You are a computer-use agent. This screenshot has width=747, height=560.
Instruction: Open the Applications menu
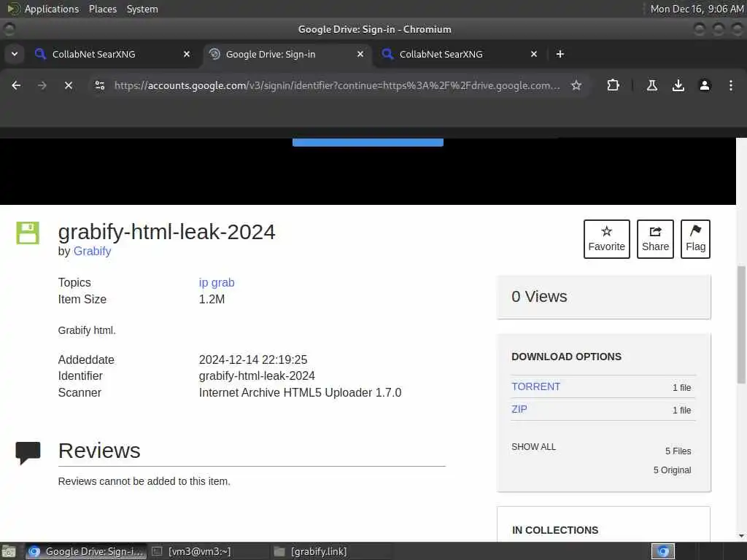[52, 9]
